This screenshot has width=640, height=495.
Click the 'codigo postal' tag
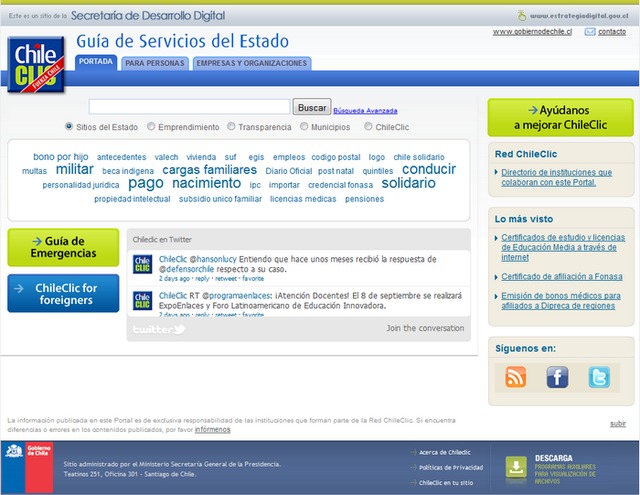[x=336, y=157]
